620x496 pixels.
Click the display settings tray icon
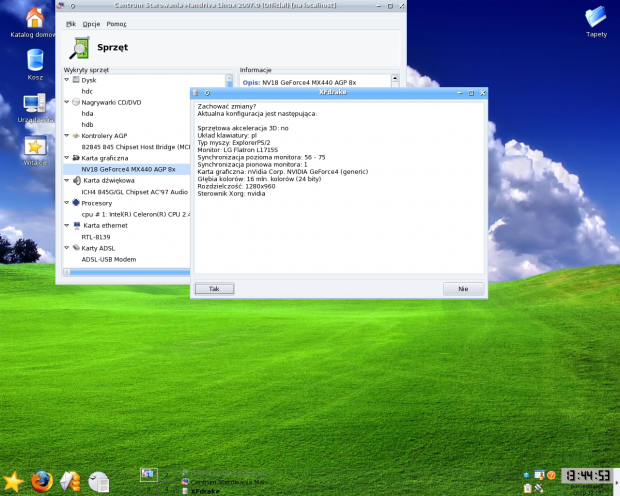click(x=539, y=475)
